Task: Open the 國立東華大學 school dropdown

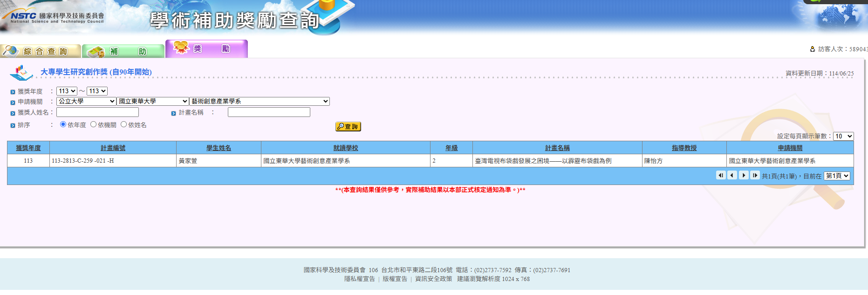Action: [x=153, y=101]
